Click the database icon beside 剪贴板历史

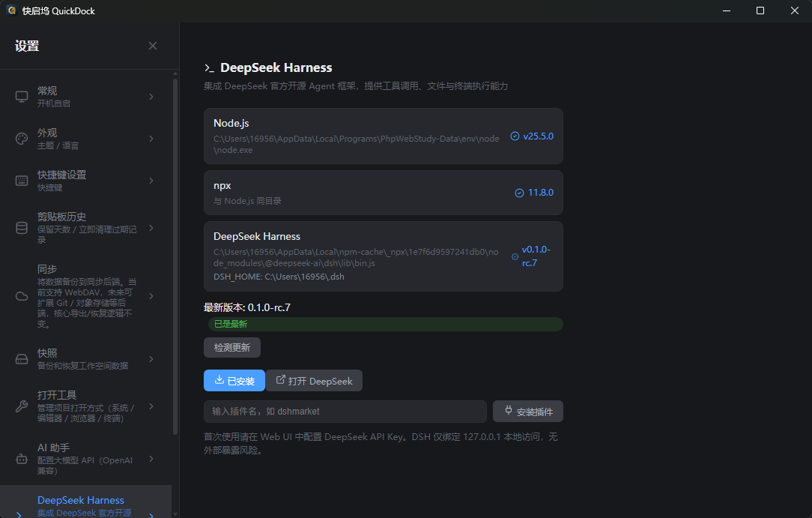[22, 228]
